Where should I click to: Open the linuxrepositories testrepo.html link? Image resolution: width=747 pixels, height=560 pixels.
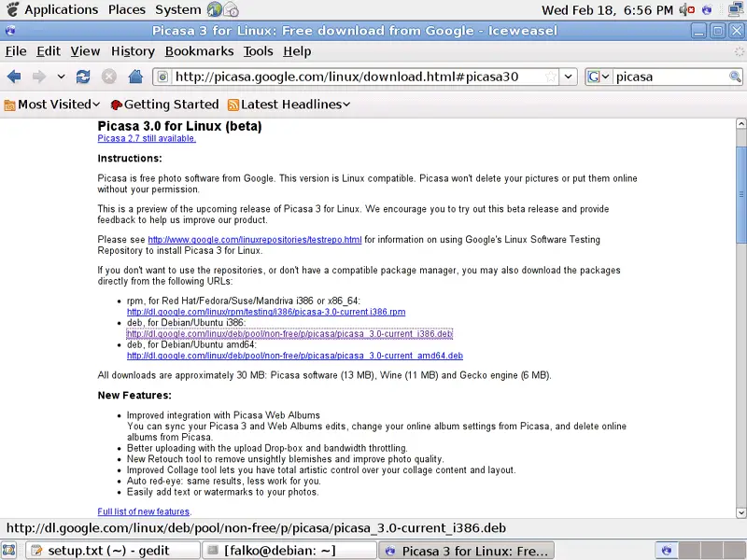tap(255, 240)
